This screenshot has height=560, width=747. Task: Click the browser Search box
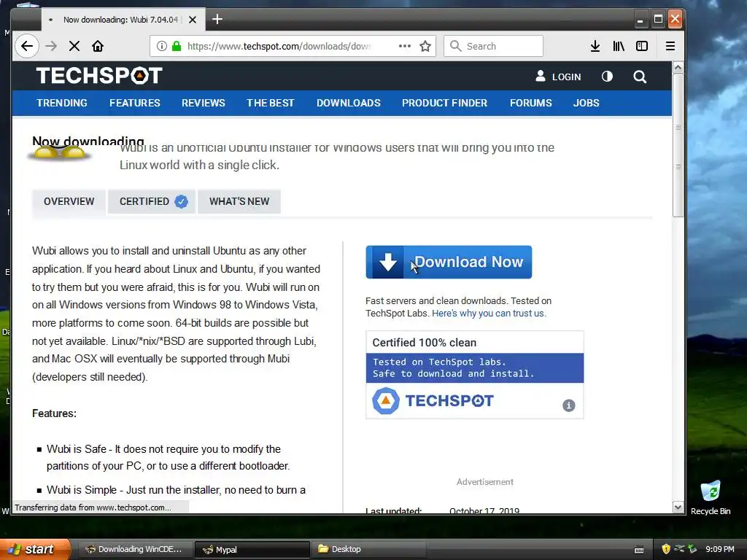494,46
